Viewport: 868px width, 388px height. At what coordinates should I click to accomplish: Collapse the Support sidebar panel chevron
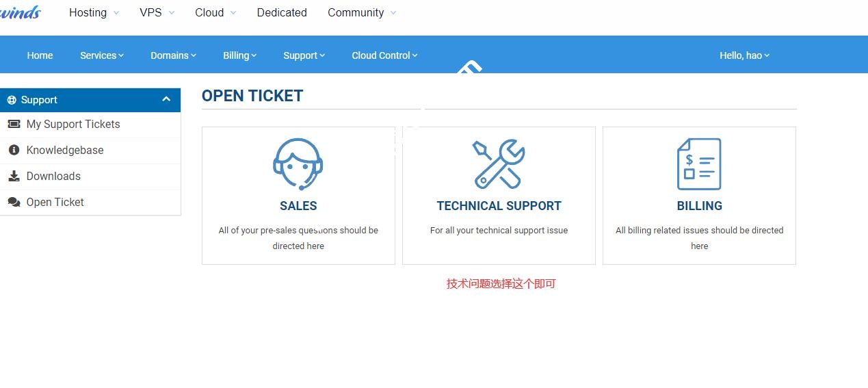click(x=166, y=99)
